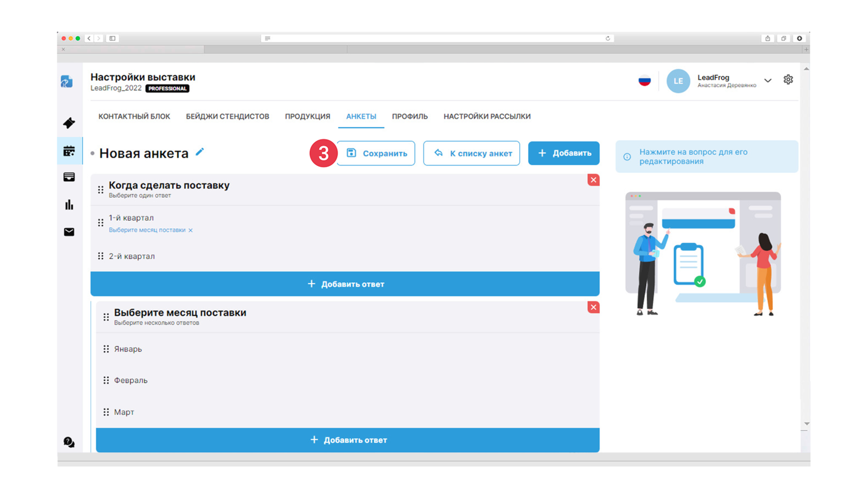
Task: Grab drag handle of 2-й квартал answer
Action: coord(101,256)
